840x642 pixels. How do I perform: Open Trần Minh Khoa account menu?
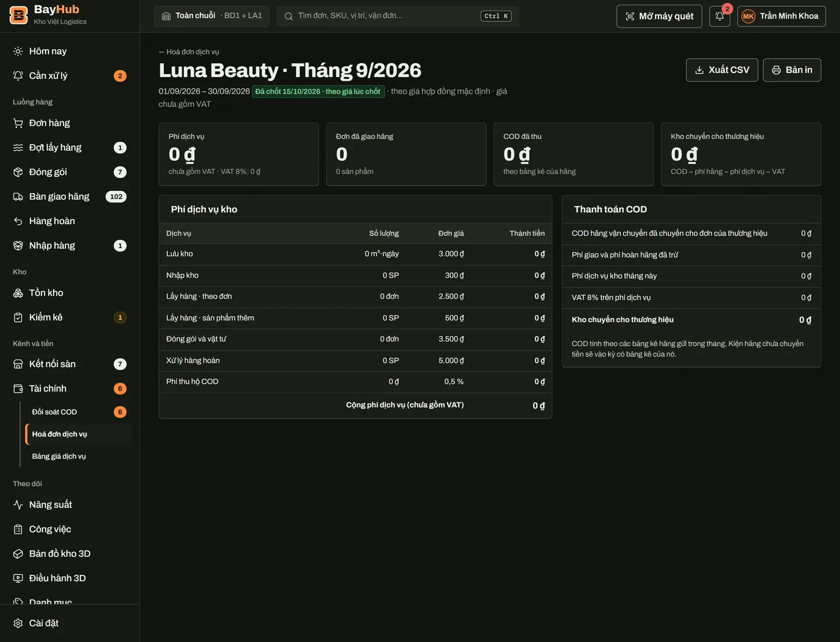pos(781,16)
